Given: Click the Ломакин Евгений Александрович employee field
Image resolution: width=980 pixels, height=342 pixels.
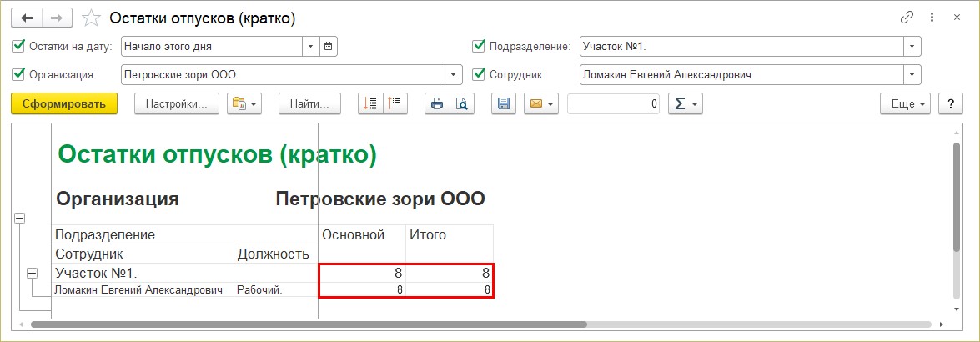Looking at the screenshot, I should pos(741,75).
